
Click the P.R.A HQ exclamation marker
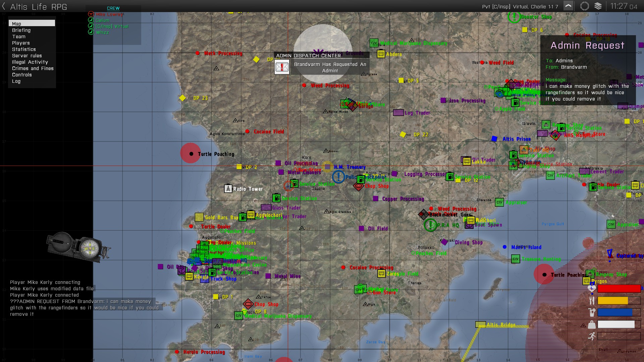[430, 225]
